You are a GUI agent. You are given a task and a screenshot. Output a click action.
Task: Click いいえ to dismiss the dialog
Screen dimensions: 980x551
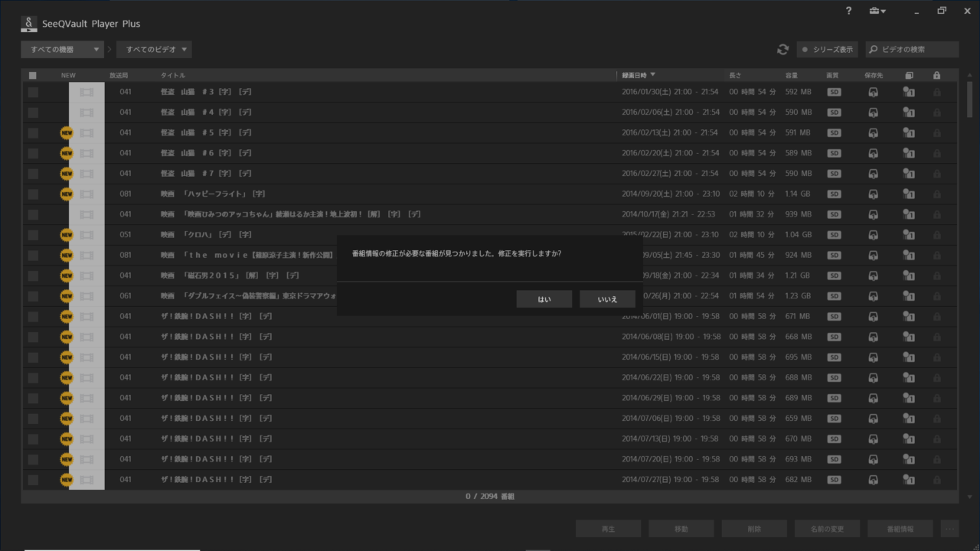tap(607, 298)
